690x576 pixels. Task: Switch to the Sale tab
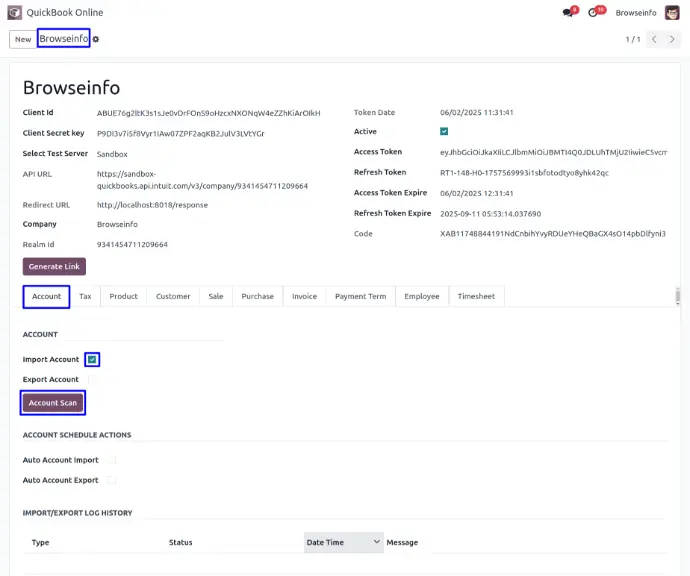point(216,297)
